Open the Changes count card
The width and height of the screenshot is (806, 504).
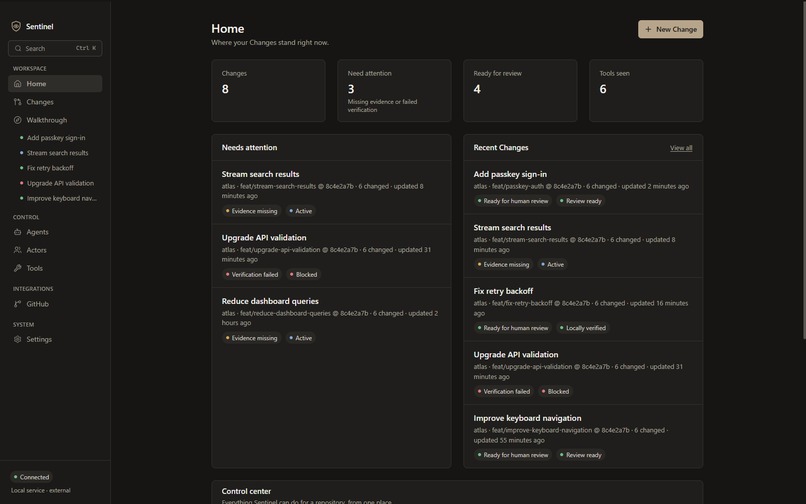coord(268,91)
